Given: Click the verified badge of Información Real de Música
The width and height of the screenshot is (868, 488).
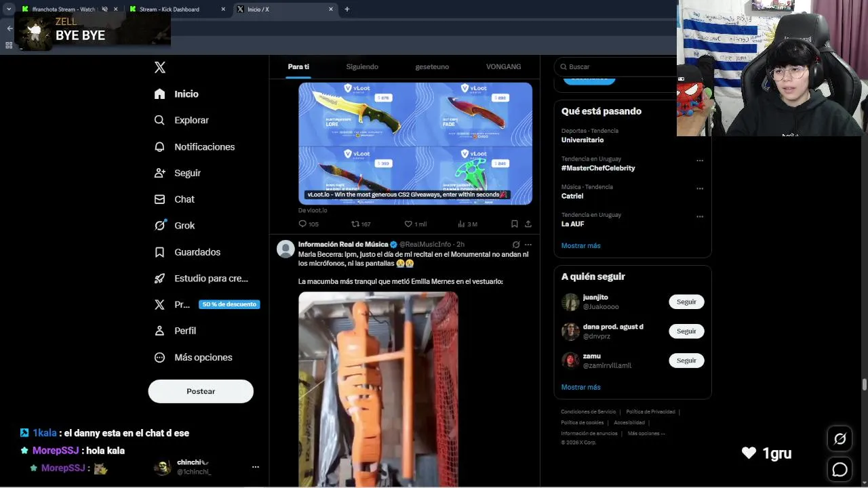Looking at the screenshot, I should point(393,244).
